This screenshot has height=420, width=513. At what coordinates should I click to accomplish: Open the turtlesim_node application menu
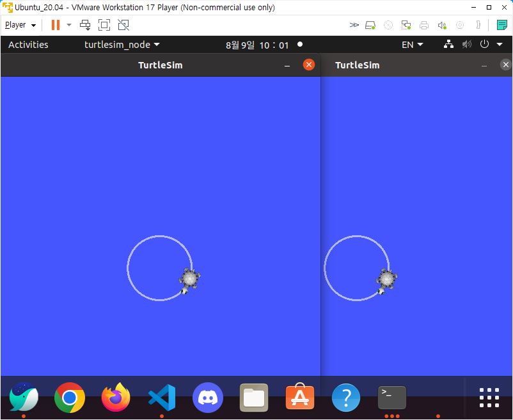[x=122, y=45]
